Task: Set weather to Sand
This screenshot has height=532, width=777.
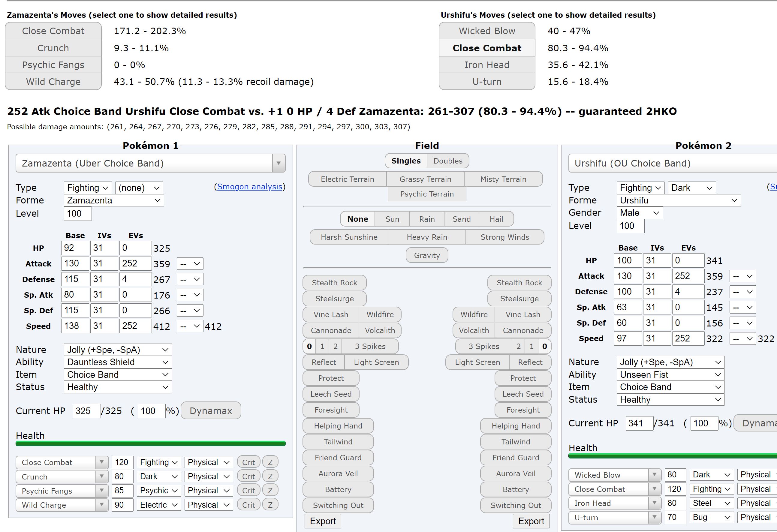Action: coord(461,219)
